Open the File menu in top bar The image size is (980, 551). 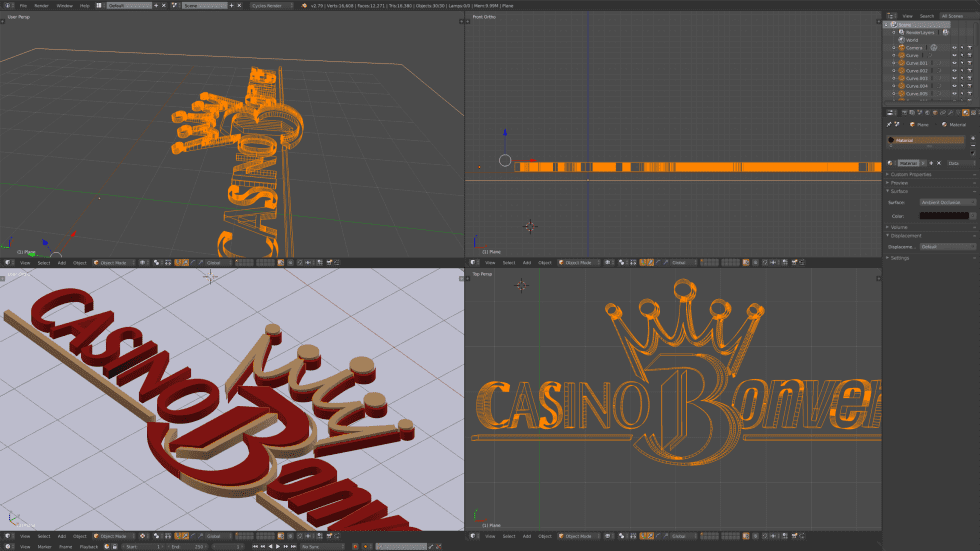click(x=23, y=6)
